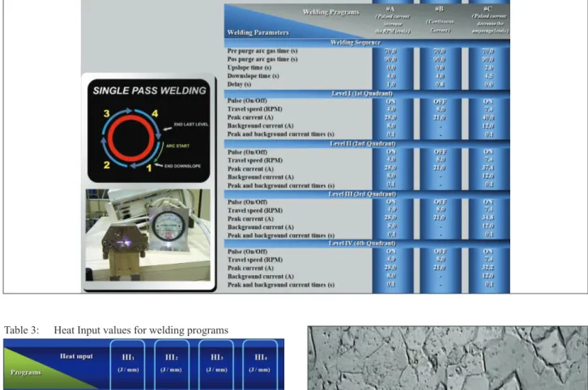Click the "Level IV (4th Quadrant)" heading
Screen dimensions: 588x390
[362, 244]
